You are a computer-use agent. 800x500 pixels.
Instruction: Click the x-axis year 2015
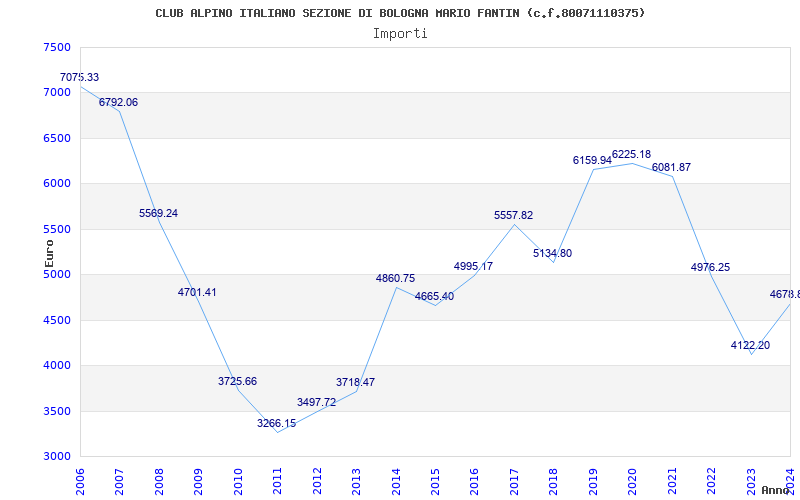click(435, 481)
